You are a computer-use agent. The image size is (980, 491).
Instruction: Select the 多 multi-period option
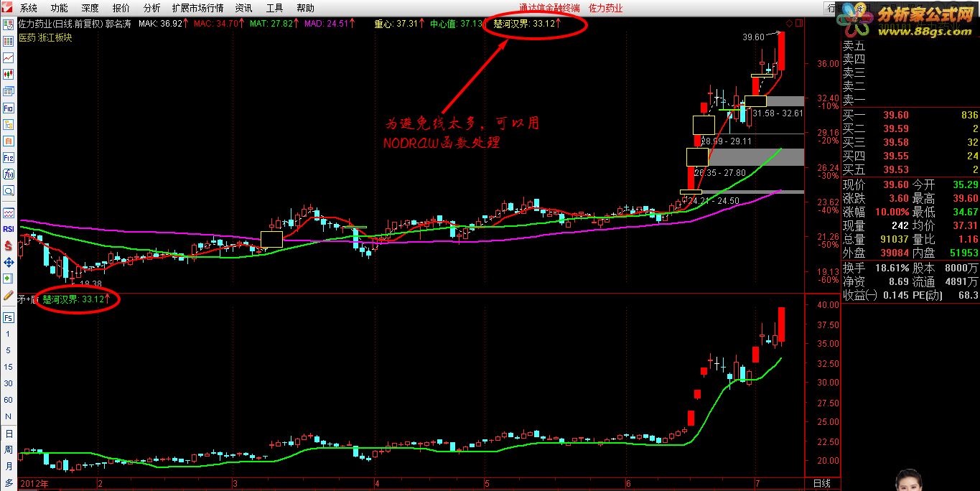(9, 482)
